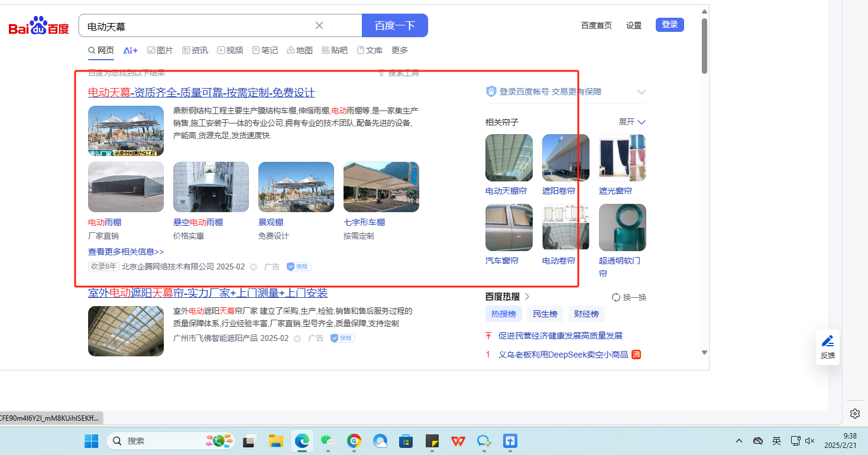Click the shield icon beside 登录百度帐号

(x=491, y=92)
